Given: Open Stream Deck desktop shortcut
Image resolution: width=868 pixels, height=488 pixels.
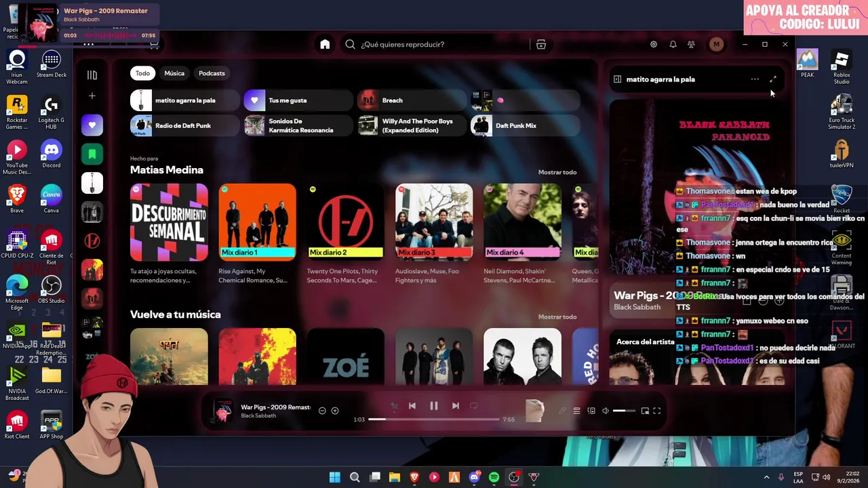Looking at the screenshot, I should click(x=52, y=64).
